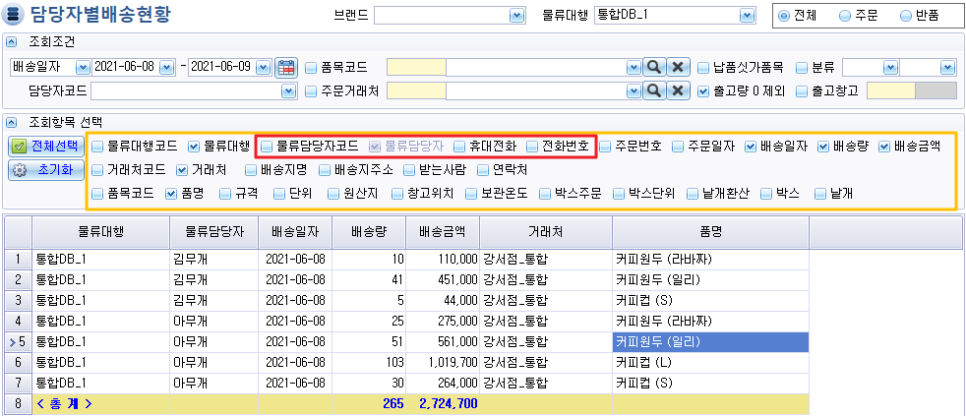Check the 배송지주소 column checkbox
Viewport: 966px width, 416px height.
coord(325,169)
